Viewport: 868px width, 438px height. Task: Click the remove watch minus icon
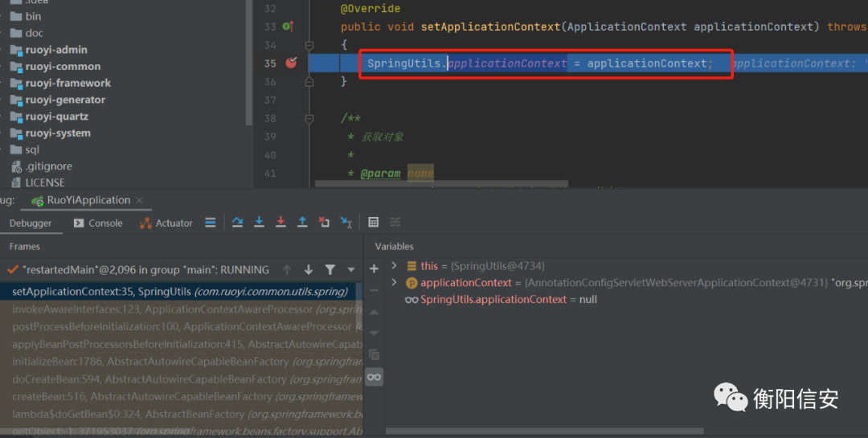375,290
